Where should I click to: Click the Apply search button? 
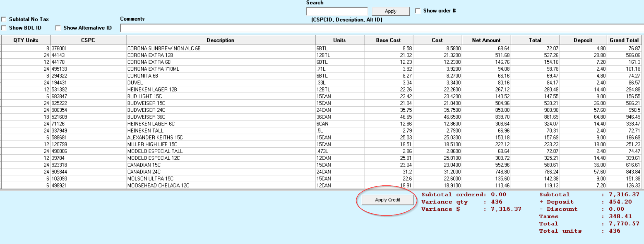click(391, 11)
